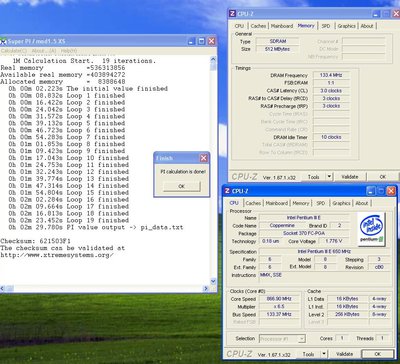Open About tab in lower CPU-Z window
Image resolution: width=400 pixels, height=364 pixels.
tap(362, 203)
